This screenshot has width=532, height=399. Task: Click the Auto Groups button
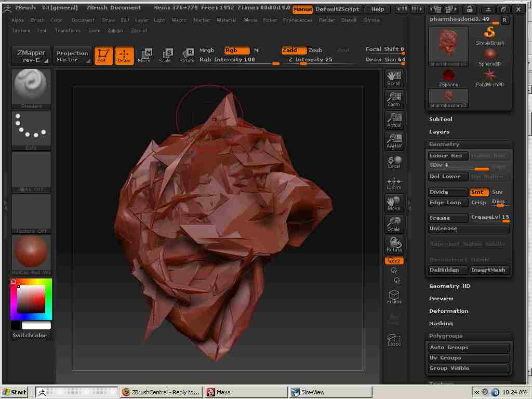coord(468,348)
